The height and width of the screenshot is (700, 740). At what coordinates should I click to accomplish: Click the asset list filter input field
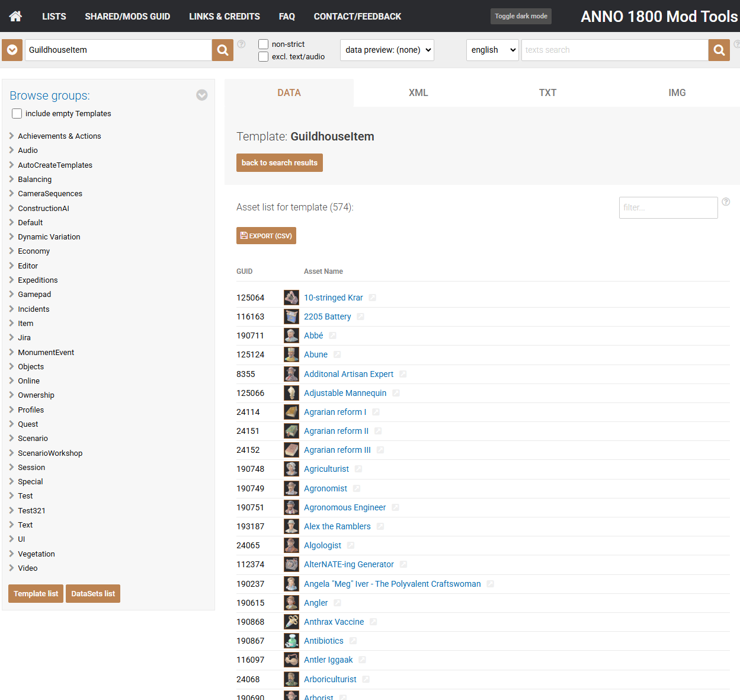pyautogui.click(x=668, y=208)
